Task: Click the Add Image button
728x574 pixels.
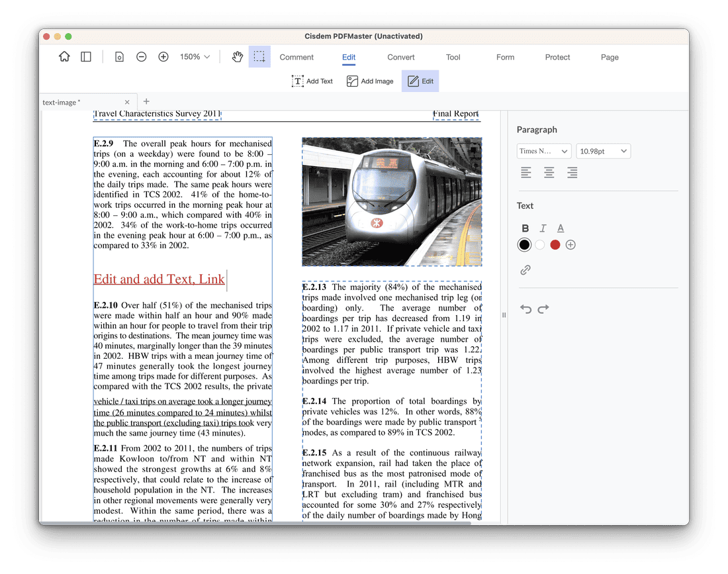Action: [370, 81]
